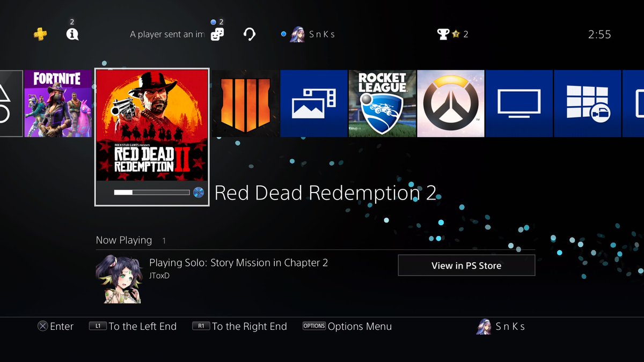Click the R1 To the Right End hint
Image resolution: width=644 pixels, height=362 pixels.
pos(239,326)
